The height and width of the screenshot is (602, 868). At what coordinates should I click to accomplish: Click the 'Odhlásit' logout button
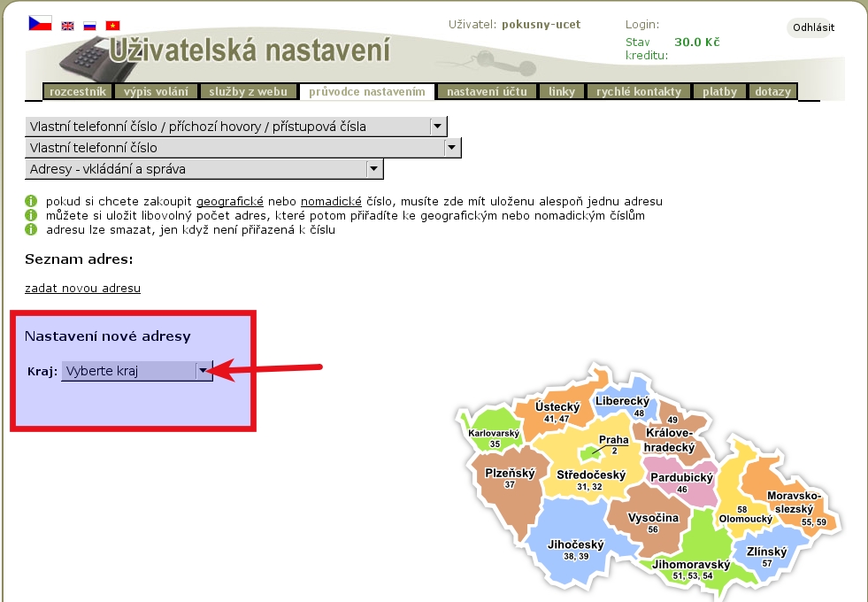pos(812,27)
